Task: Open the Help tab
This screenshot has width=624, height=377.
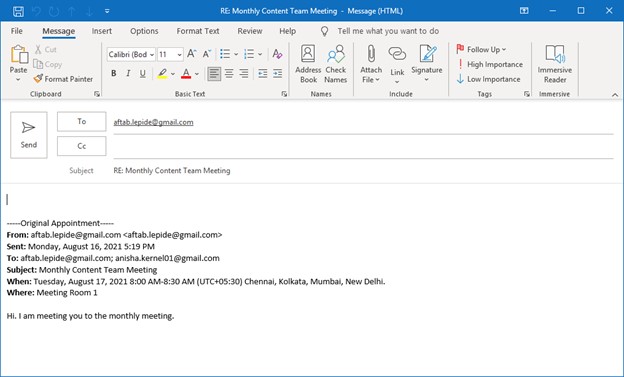Action: point(287,31)
